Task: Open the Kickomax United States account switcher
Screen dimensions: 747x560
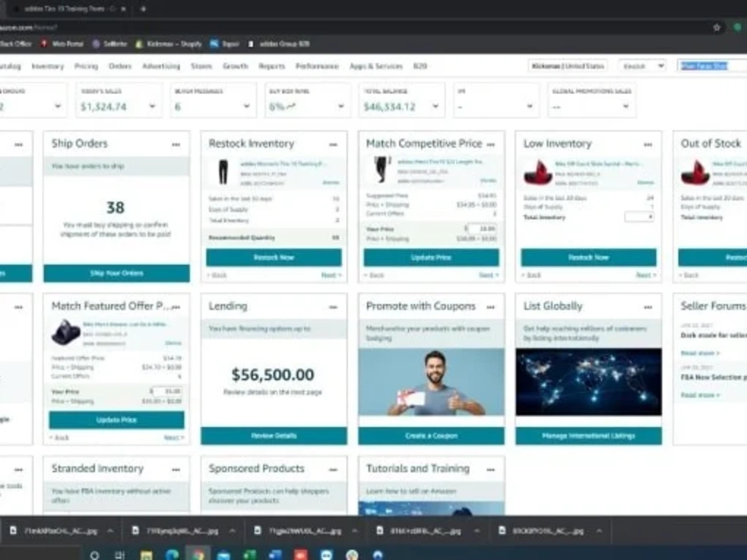Action: click(568, 66)
